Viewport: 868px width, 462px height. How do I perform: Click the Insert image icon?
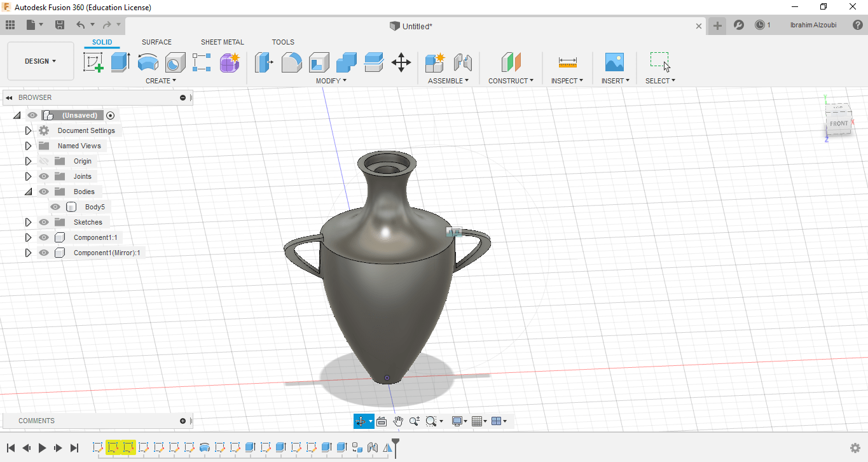(614, 62)
